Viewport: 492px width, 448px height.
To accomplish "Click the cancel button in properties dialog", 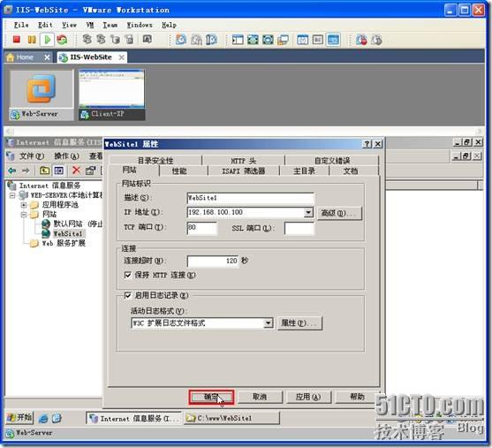I will click(260, 397).
